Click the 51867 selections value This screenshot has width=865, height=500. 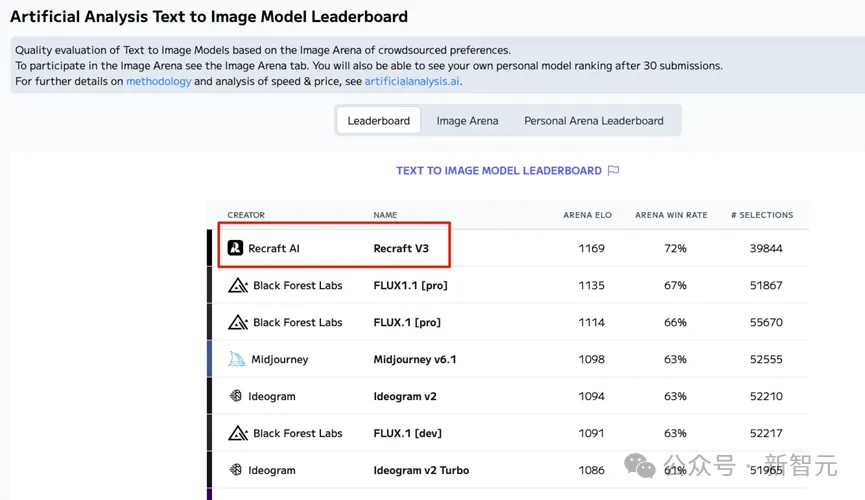(x=766, y=285)
